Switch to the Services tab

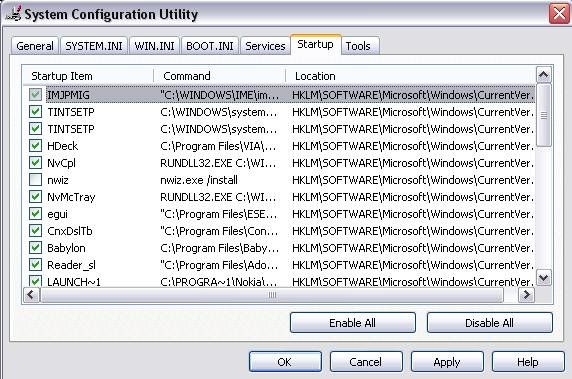265,46
